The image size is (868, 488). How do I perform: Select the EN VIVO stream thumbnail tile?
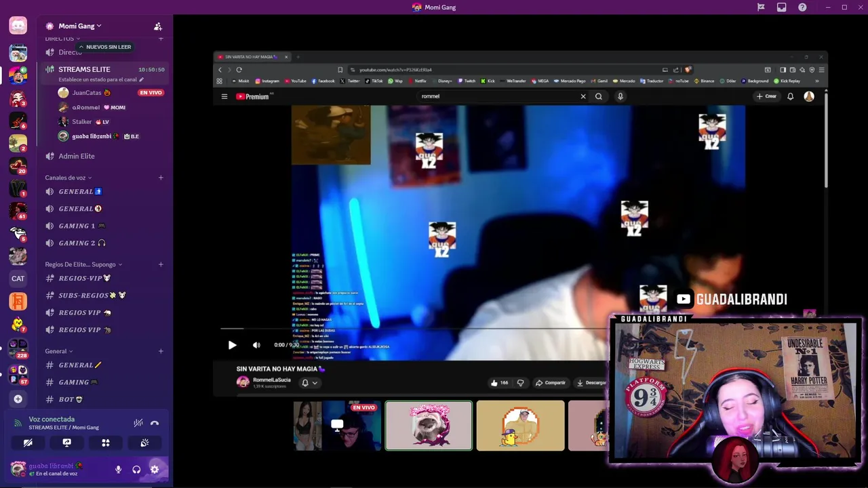pos(336,426)
